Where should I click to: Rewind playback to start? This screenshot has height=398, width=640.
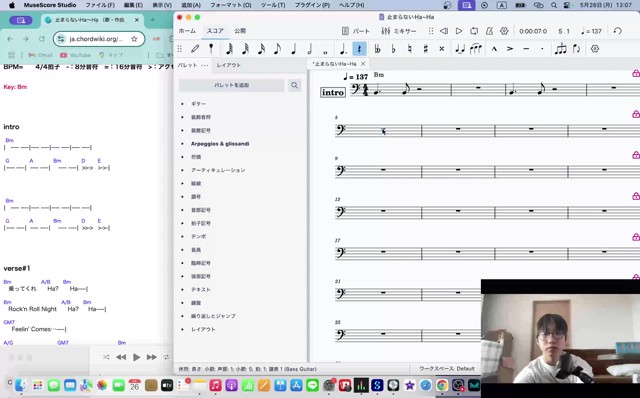[x=444, y=31]
